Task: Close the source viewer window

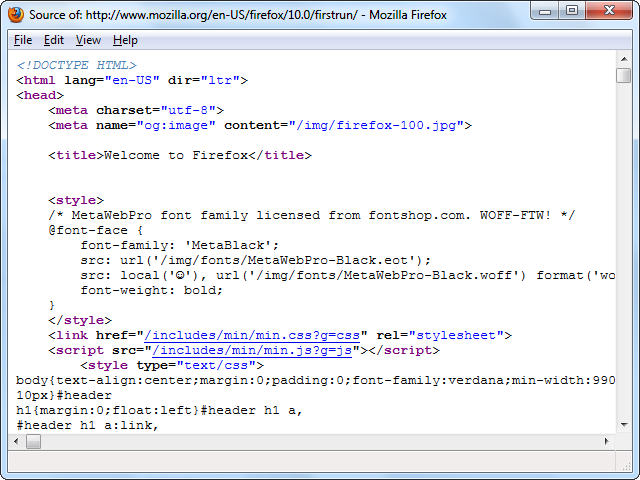Action: pyautogui.click(x=609, y=11)
